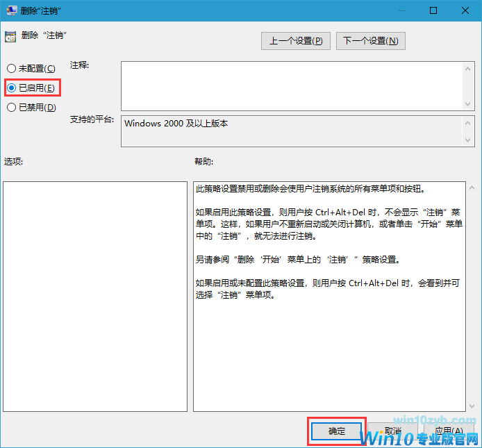Click the 取消 cancel button
Viewport: 482px width, 448px height.
pos(392,431)
